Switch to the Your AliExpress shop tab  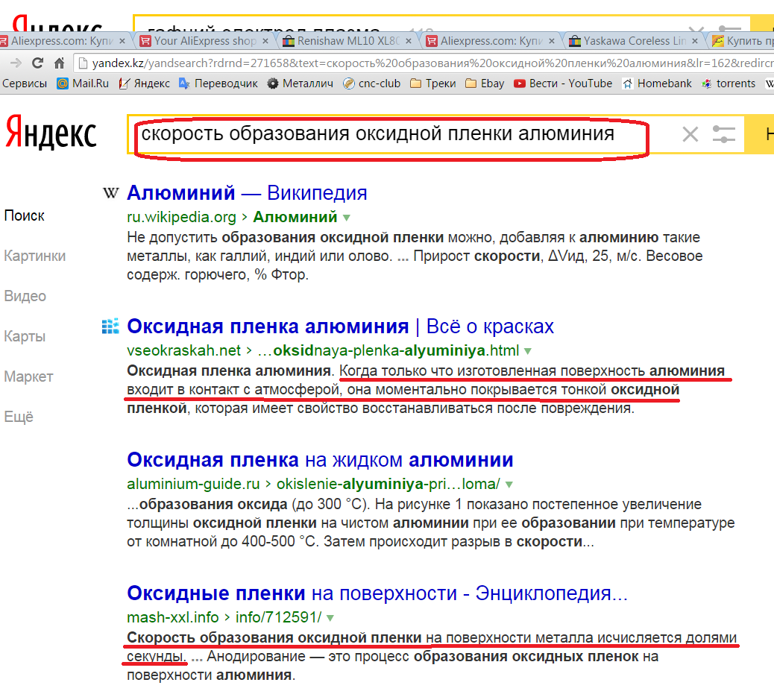205,41
